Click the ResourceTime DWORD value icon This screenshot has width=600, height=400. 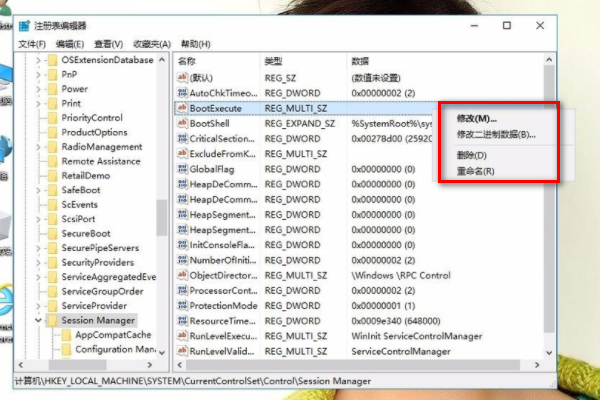182,321
